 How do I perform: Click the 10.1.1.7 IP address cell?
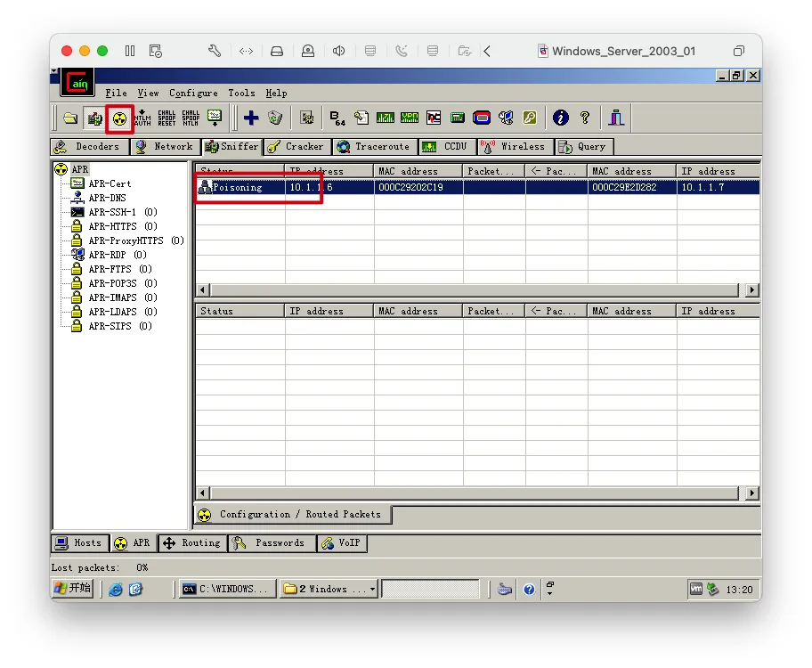pyautogui.click(x=719, y=187)
